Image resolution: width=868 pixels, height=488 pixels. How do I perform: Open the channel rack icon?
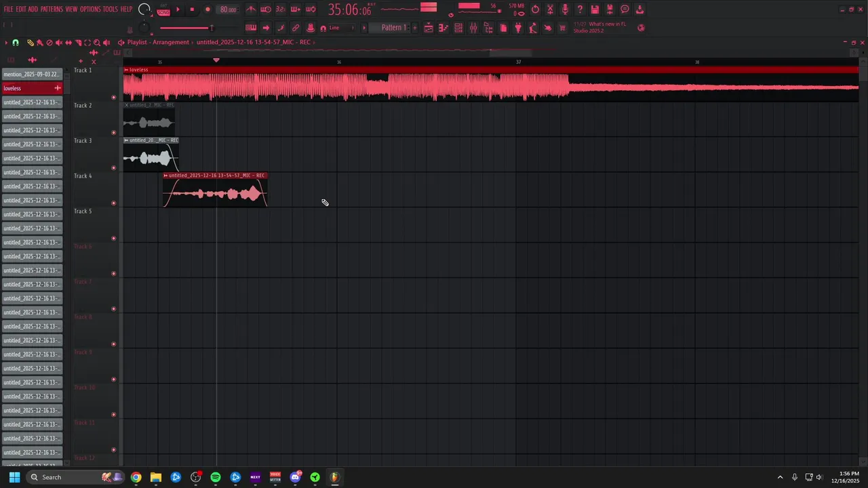pyautogui.click(x=458, y=28)
